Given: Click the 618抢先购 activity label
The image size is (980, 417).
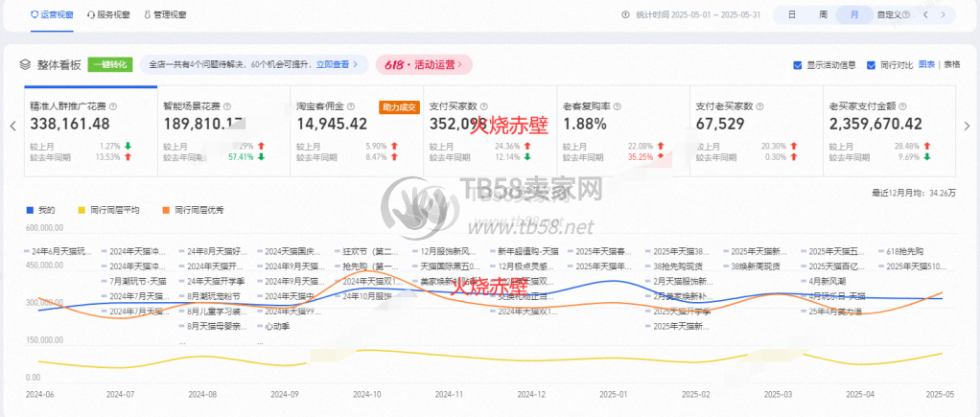Looking at the screenshot, I should pyautogui.click(x=903, y=251).
